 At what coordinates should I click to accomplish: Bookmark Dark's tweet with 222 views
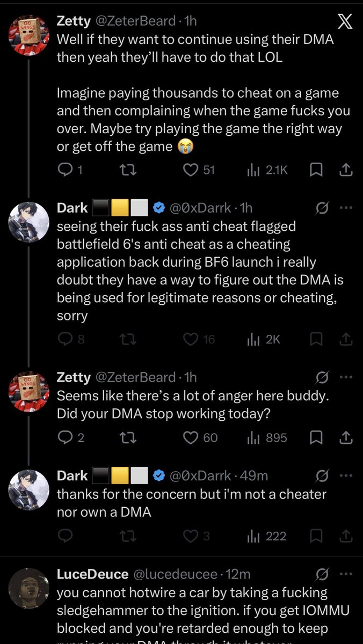click(316, 536)
